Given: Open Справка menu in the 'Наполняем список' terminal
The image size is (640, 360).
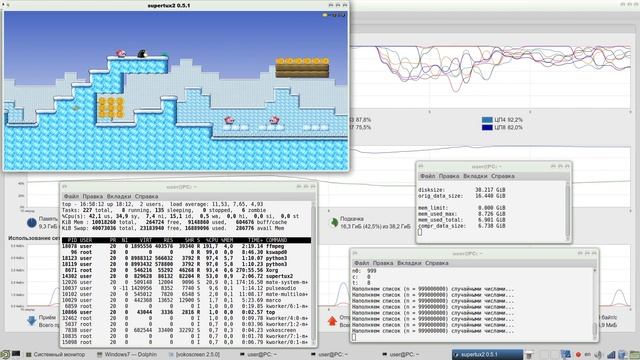Looking at the screenshot, I should pyautogui.click(x=437, y=263).
